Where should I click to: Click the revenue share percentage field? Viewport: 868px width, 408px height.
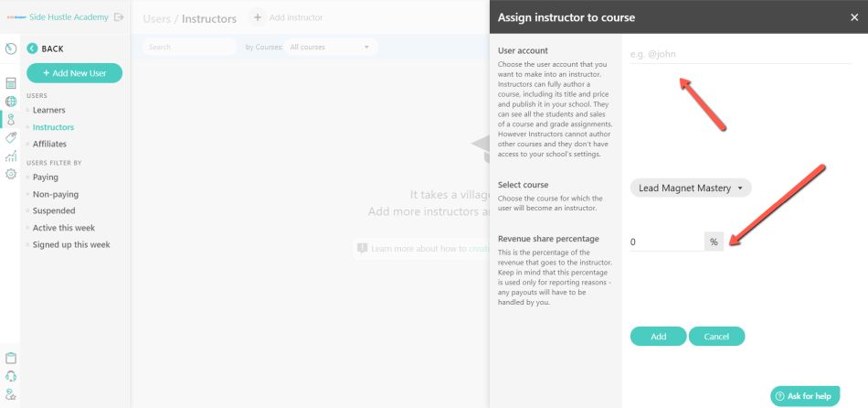666,242
